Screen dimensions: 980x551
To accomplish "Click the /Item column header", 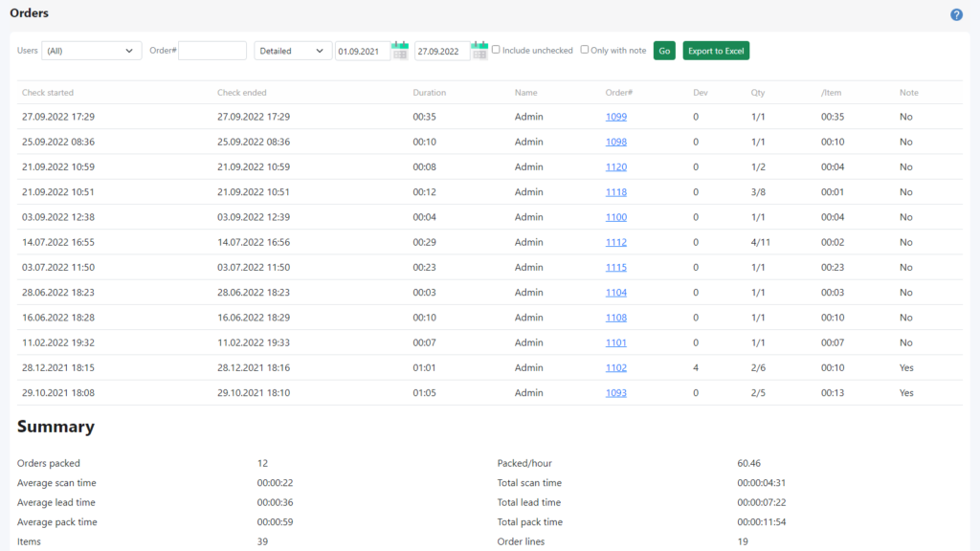I will 832,93.
